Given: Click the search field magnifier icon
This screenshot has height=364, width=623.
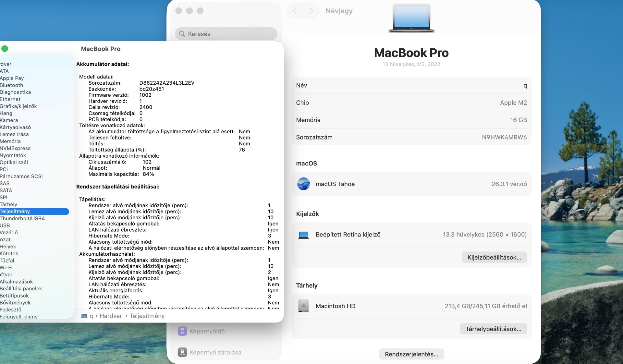Looking at the screenshot, I should point(182,34).
